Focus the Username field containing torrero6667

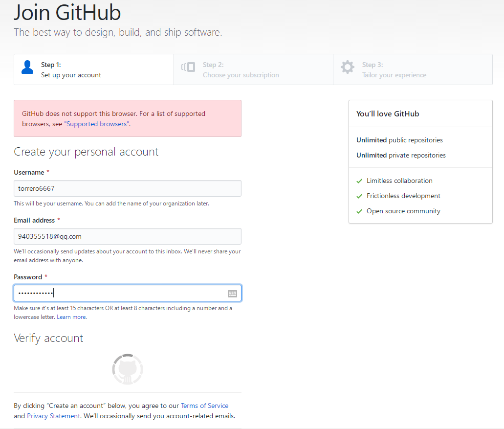tap(128, 188)
